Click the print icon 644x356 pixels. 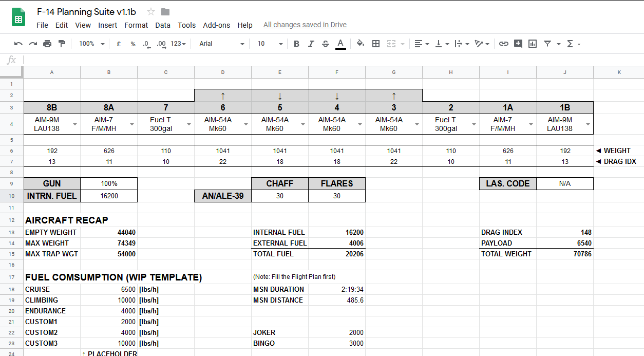point(47,44)
